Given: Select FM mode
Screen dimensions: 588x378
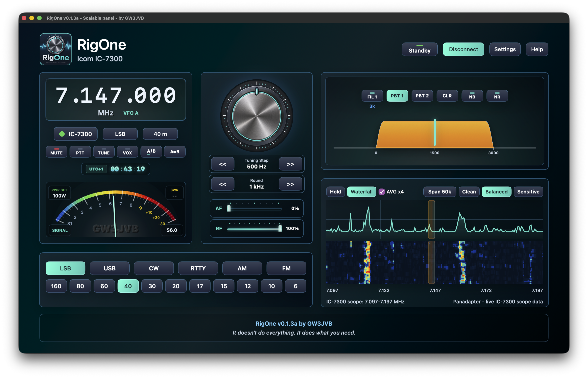Looking at the screenshot, I should click(x=286, y=268).
